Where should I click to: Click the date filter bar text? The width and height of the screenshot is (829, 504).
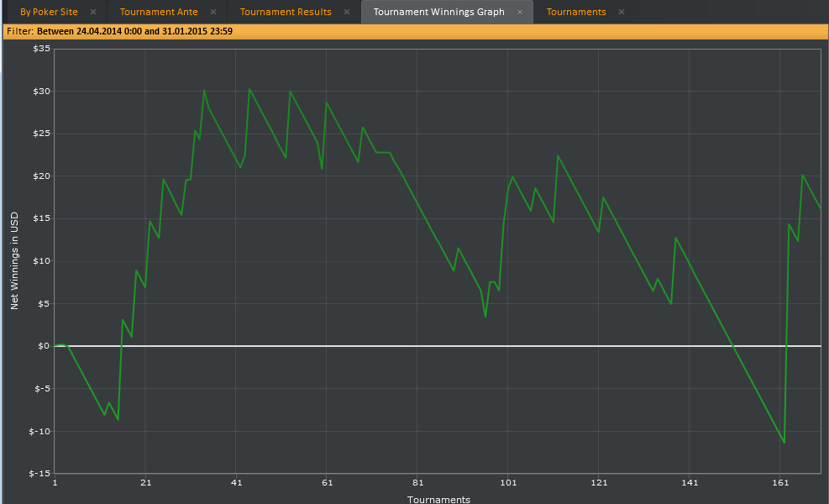click(119, 31)
